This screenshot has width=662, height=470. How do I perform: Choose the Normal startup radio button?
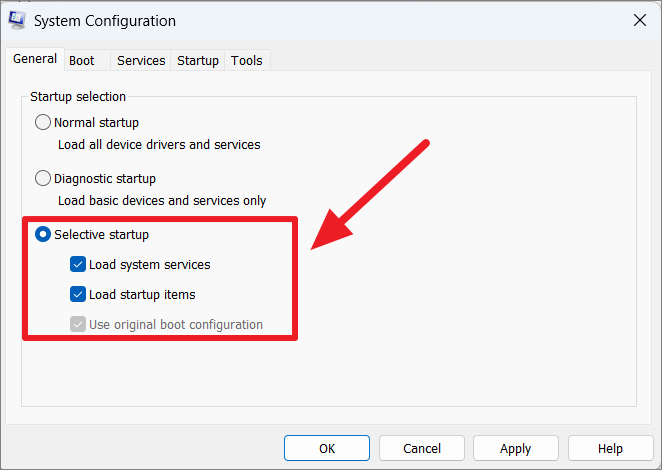coord(43,122)
